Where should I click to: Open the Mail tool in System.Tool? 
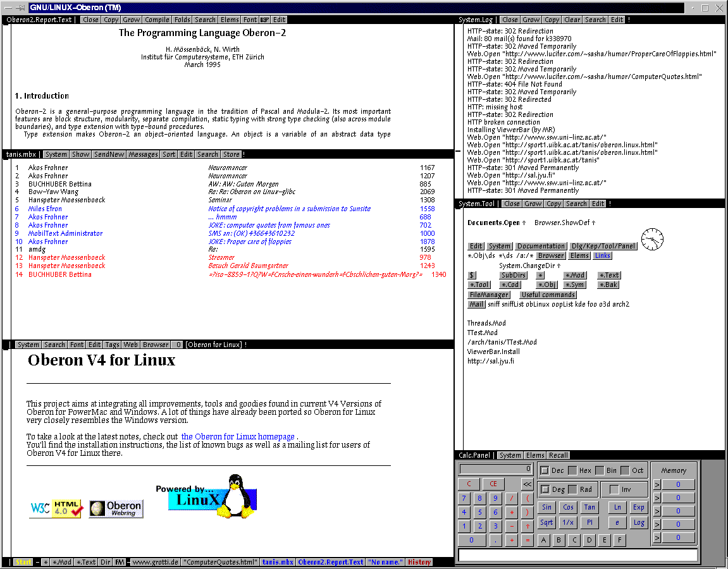point(476,303)
